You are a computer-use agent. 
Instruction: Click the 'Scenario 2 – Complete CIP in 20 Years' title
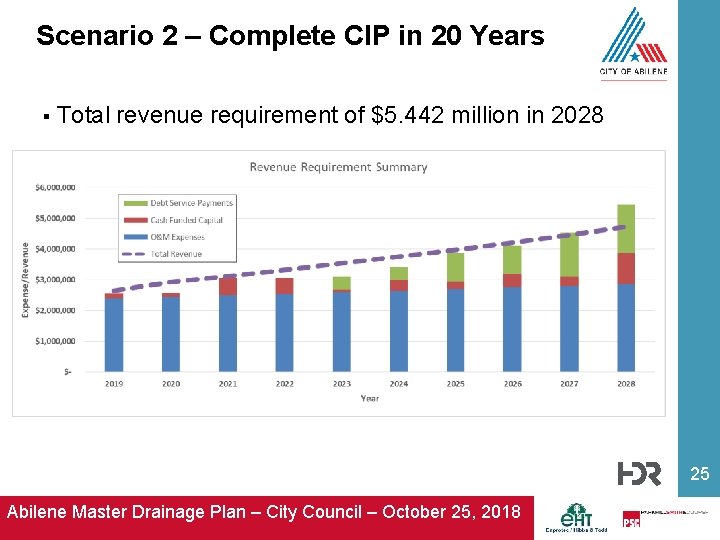290,36
